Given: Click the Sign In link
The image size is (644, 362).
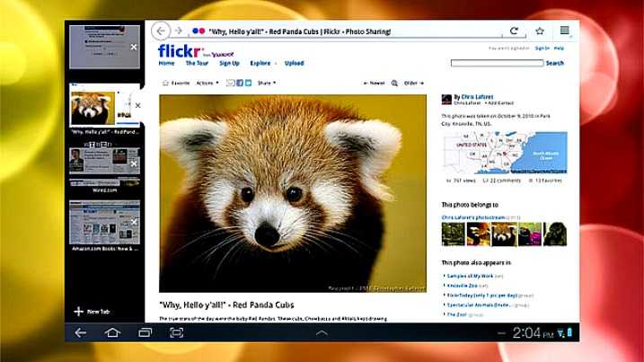Looking at the screenshot, I should [542, 48].
